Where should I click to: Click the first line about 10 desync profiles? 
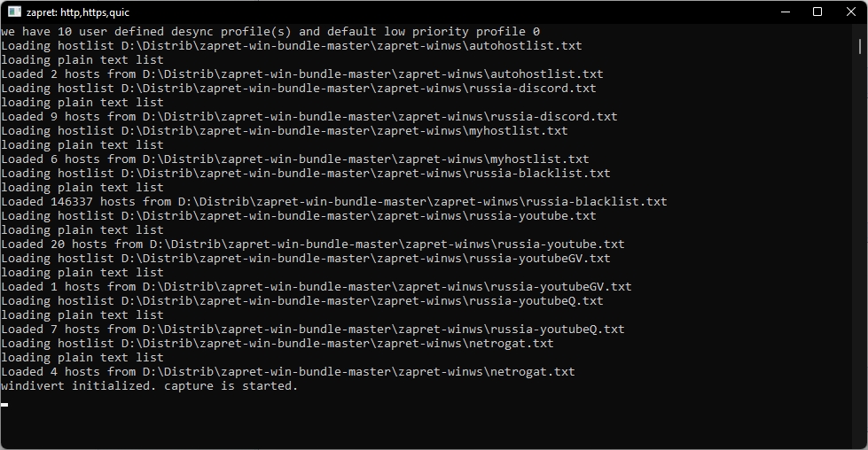click(270, 32)
